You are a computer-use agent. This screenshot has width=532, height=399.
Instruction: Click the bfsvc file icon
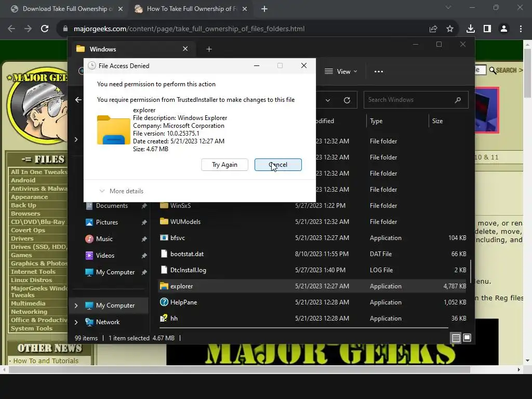click(164, 237)
